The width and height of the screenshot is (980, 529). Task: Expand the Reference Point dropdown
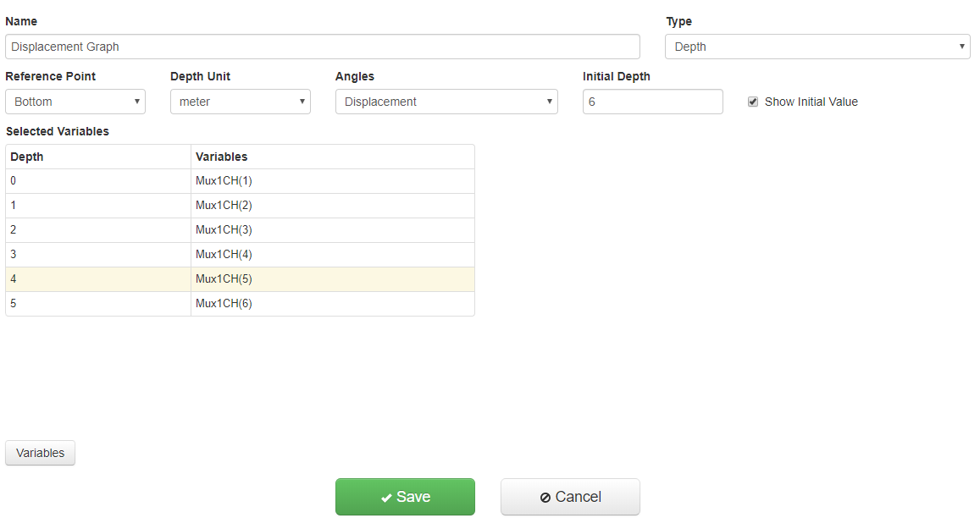75,102
